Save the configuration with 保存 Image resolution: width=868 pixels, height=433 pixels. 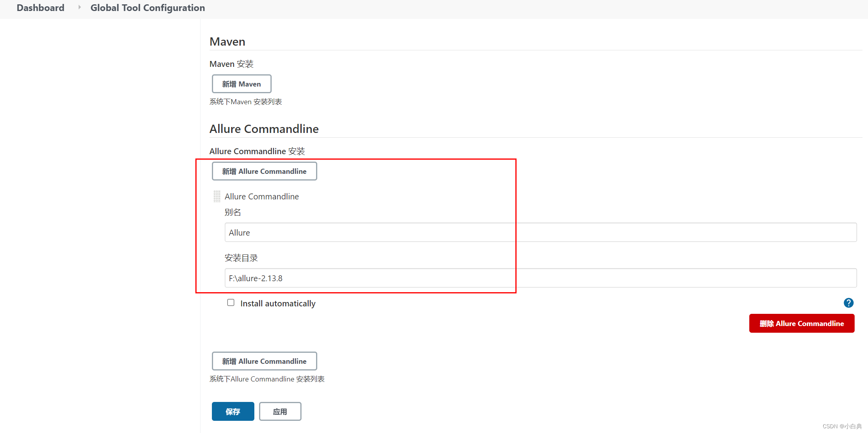pyautogui.click(x=233, y=411)
